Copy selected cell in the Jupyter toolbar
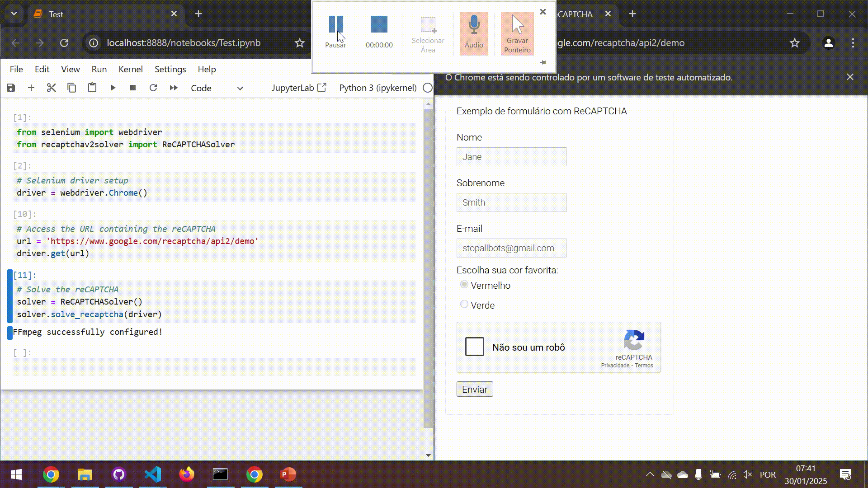This screenshot has height=488, width=868. (x=71, y=88)
